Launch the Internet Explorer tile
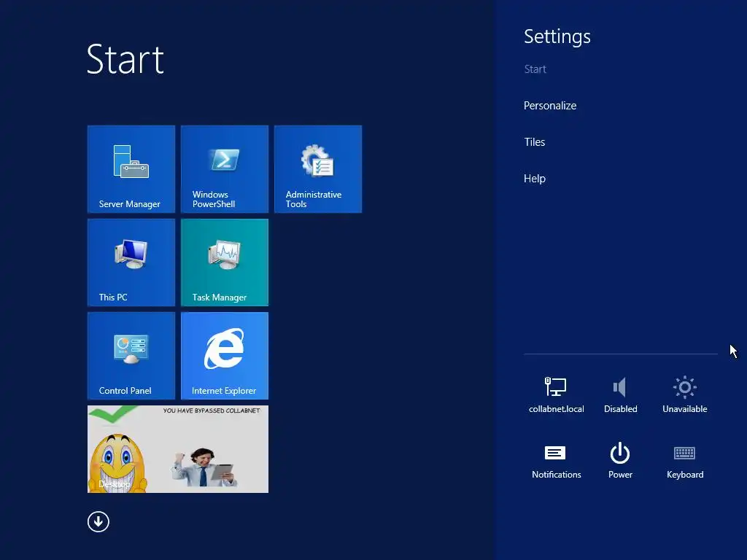Screen dimensions: 747x560 point(225,356)
